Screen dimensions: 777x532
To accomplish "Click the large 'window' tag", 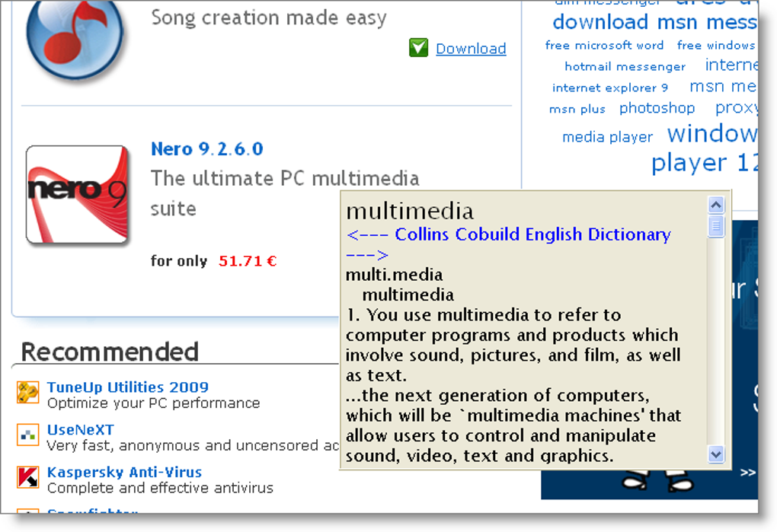I will click(x=712, y=134).
